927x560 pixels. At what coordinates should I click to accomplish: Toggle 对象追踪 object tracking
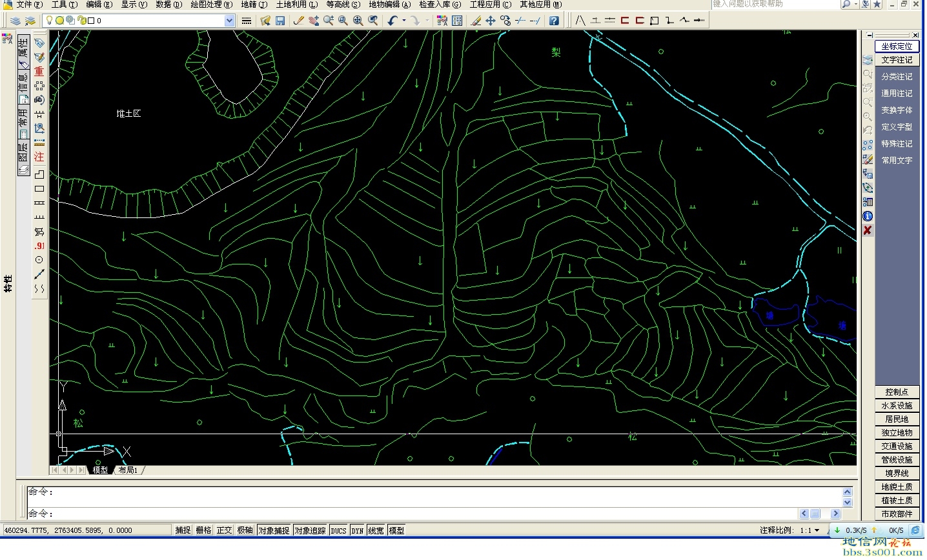tap(311, 530)
